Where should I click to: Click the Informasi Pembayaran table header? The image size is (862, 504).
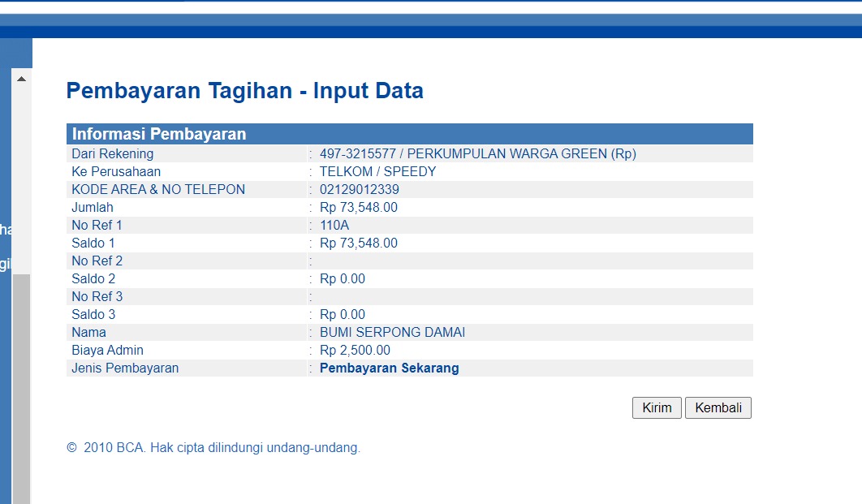tap(159, 134)
